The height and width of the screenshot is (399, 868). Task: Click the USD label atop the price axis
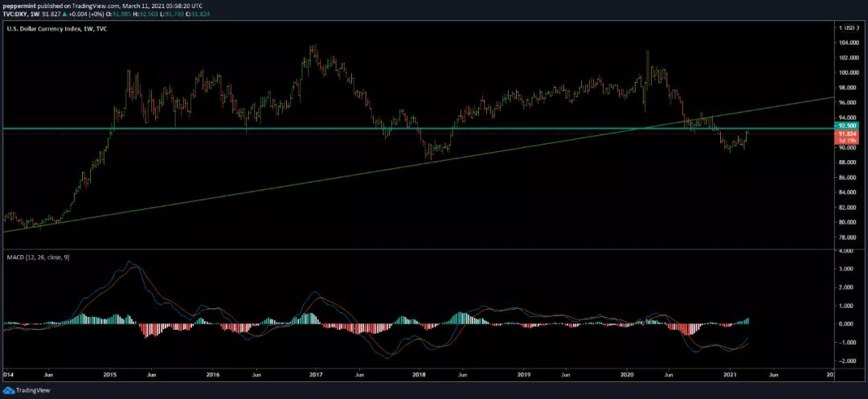(848, 27)
